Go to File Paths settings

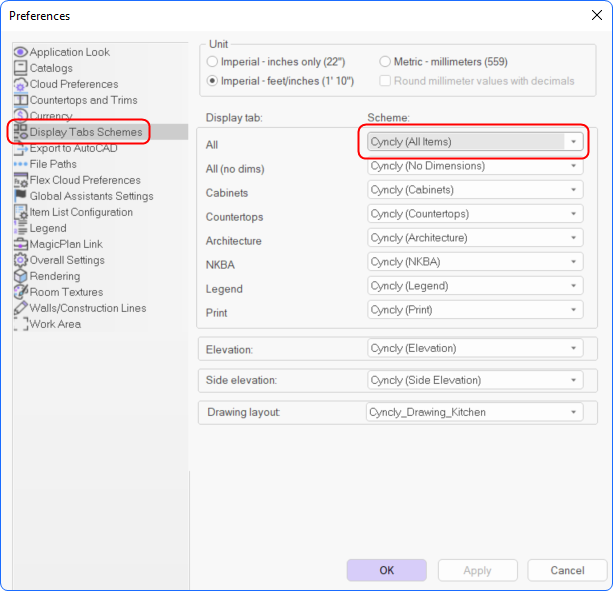53,164
